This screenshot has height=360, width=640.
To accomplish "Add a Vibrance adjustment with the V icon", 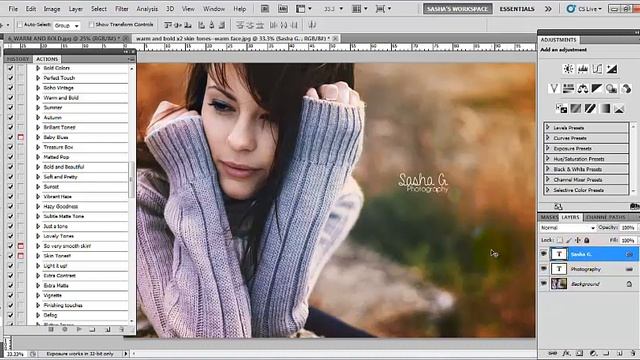I will tap(554, 88).
